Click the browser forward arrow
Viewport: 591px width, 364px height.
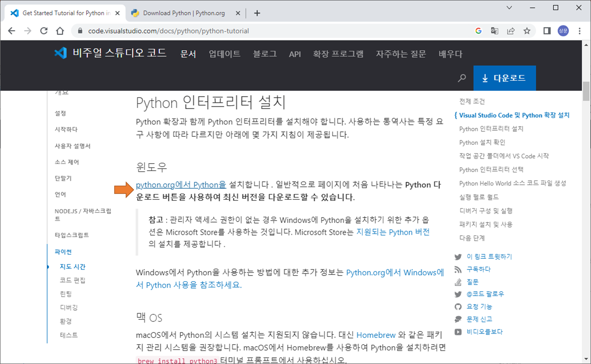[x=28, y=31]
